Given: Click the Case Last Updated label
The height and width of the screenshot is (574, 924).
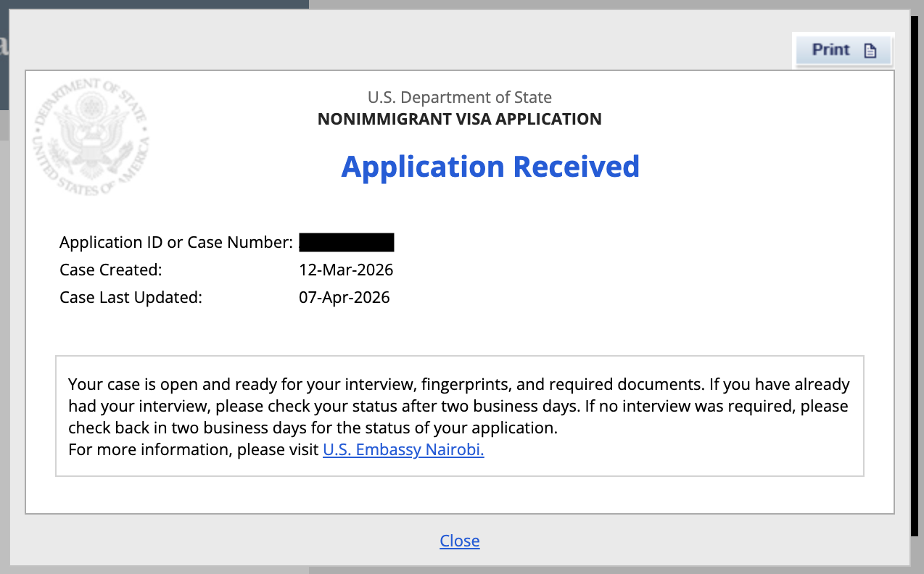Looking at the screenshot, I should (x=131, y=297).
